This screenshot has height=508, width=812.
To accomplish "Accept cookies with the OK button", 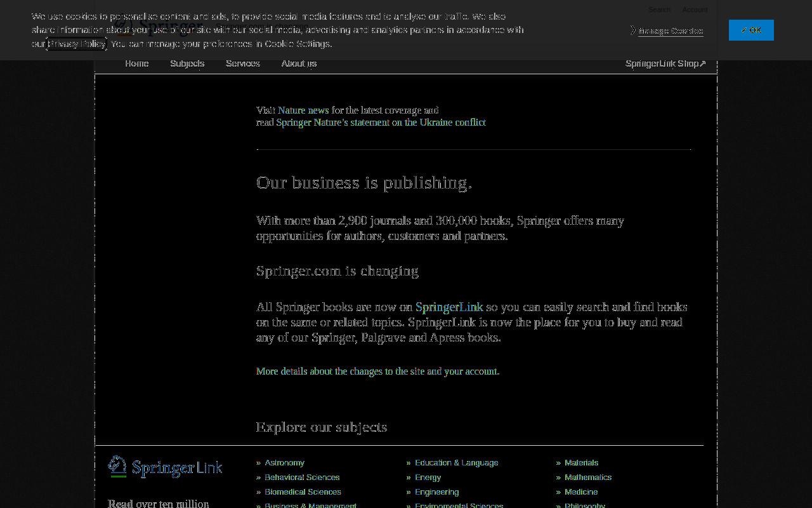I will coord(751,30).
